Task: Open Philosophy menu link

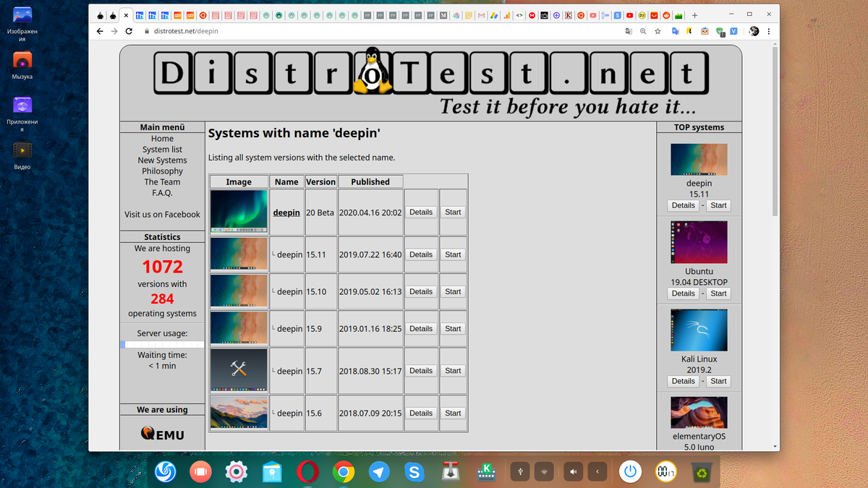Action: point(162,171)
